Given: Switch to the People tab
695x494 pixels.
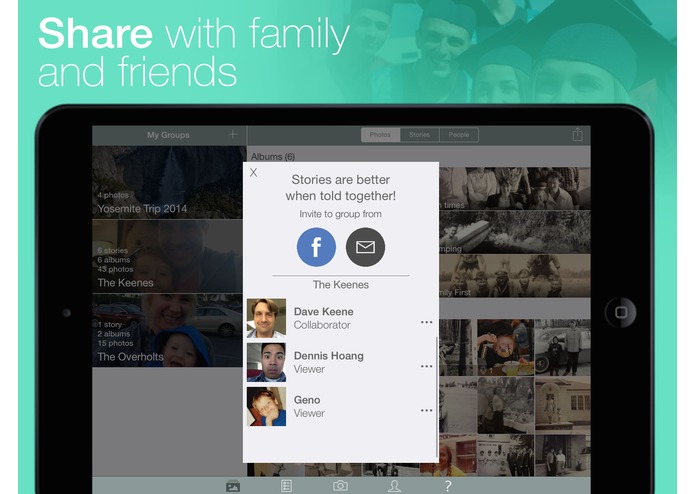Looking at the screenshot, I should [x=459, y=135].
